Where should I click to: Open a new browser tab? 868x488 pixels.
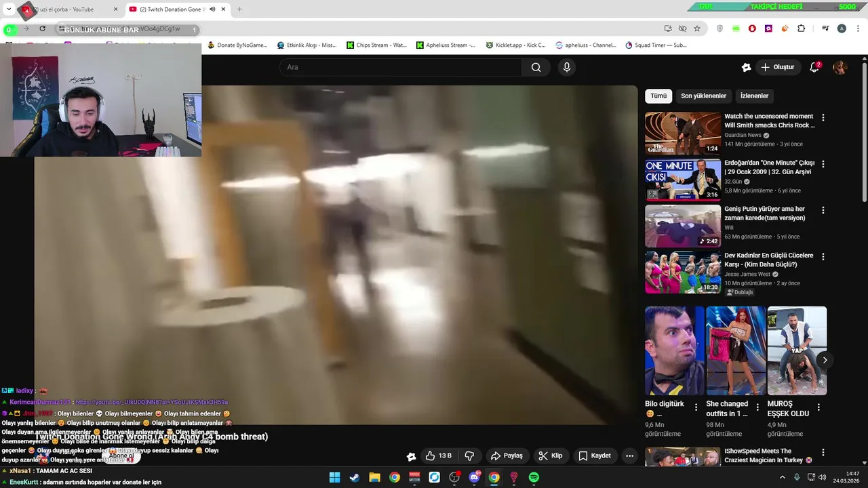click(x=239, y=9)
